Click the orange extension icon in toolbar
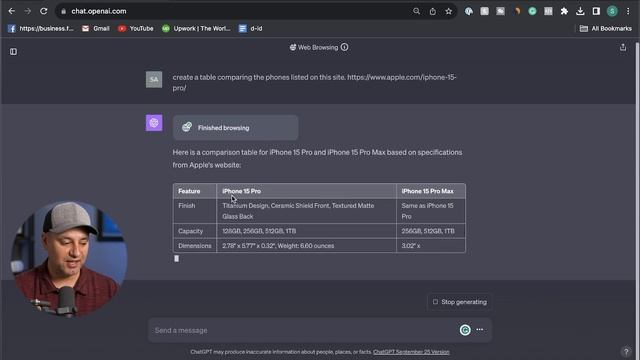This screenshot has height=360, width=640. coord(517,11)
